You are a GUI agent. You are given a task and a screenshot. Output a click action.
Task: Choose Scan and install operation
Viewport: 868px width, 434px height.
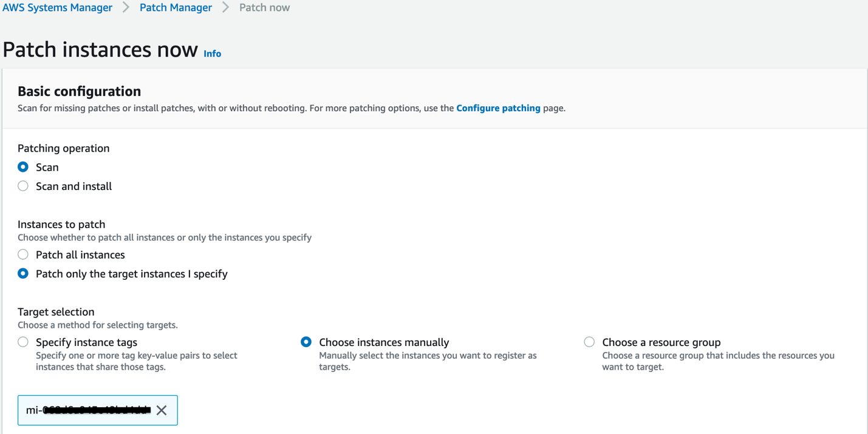pos(22,186)
